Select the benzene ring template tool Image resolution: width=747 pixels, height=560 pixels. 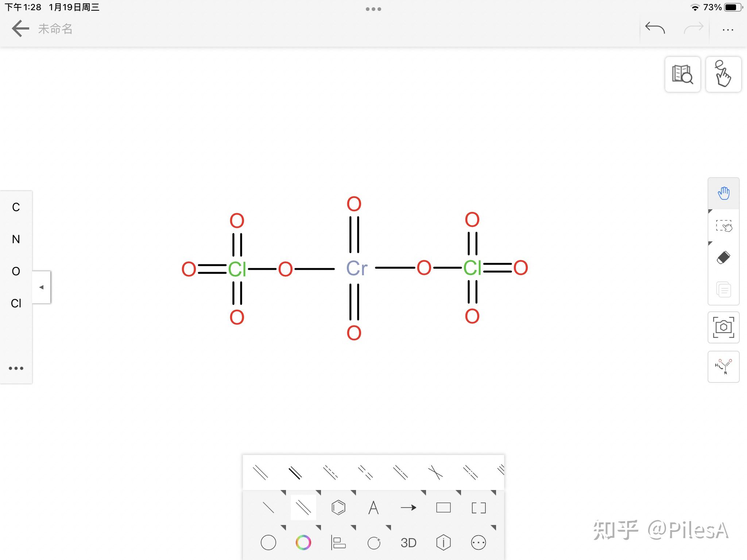tap(338, 507)
